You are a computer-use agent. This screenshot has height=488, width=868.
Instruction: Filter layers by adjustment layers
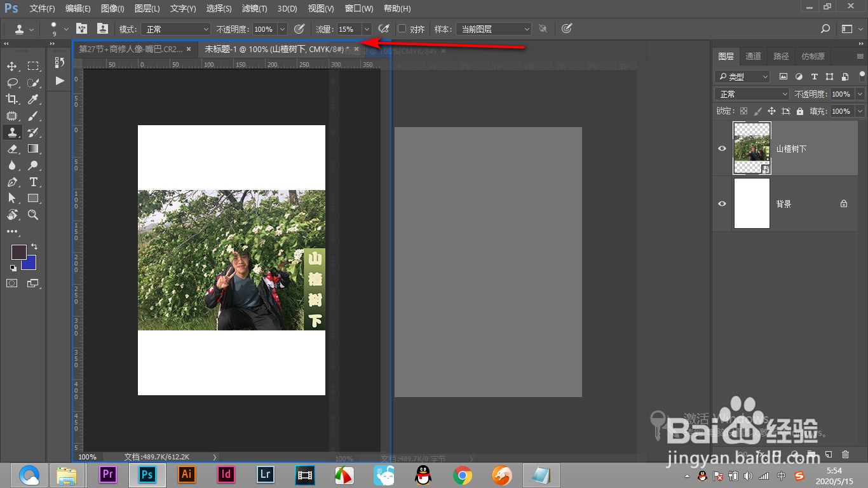[799, 76]
